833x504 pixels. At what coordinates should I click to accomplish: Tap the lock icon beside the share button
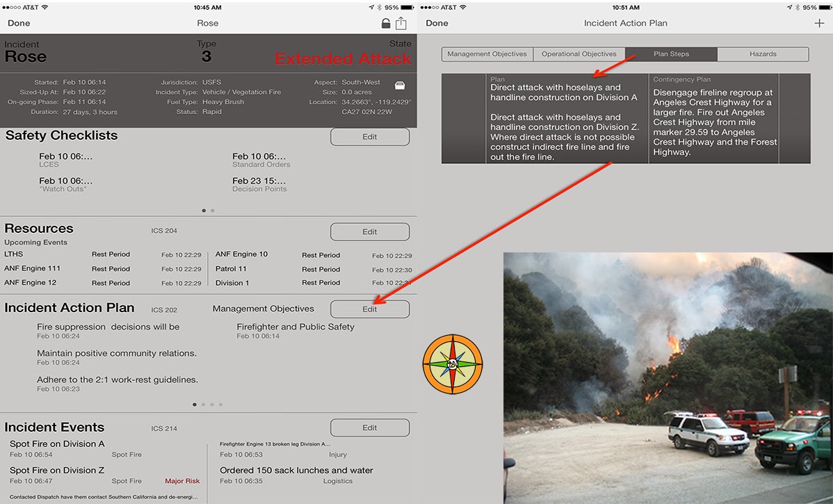pos(386,23)
